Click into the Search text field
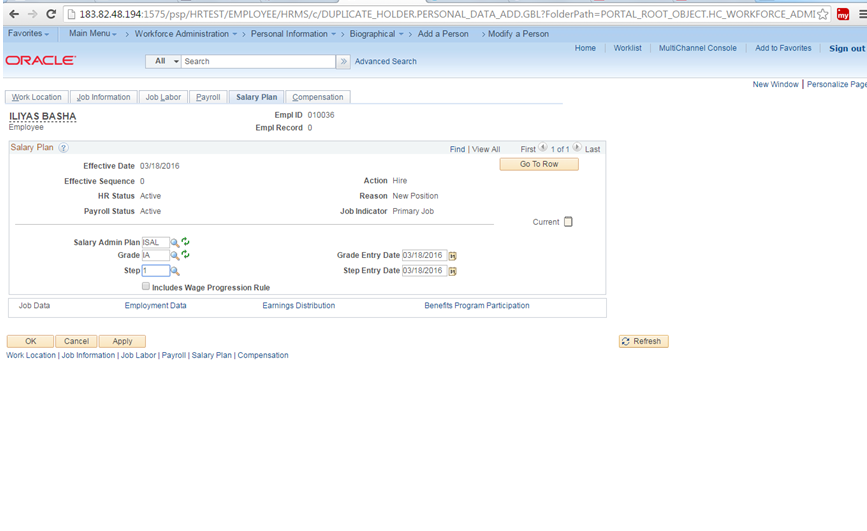The width and height of the screenshot is (867, 531). [x=258, y=61]
